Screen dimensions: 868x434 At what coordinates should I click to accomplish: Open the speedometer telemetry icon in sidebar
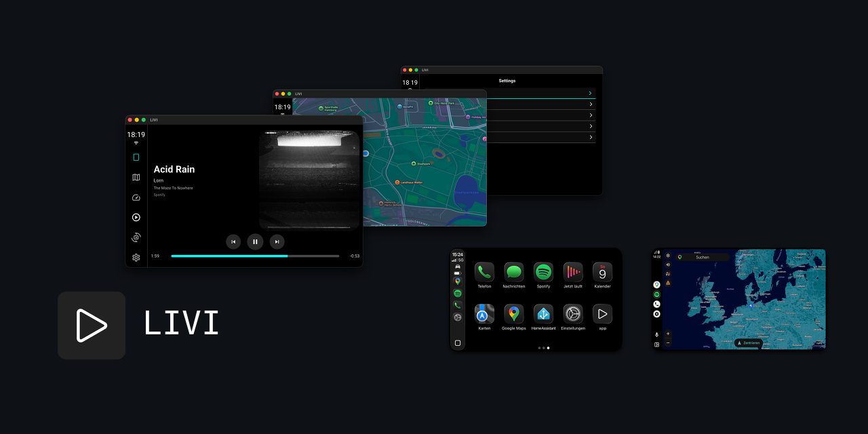136,197
